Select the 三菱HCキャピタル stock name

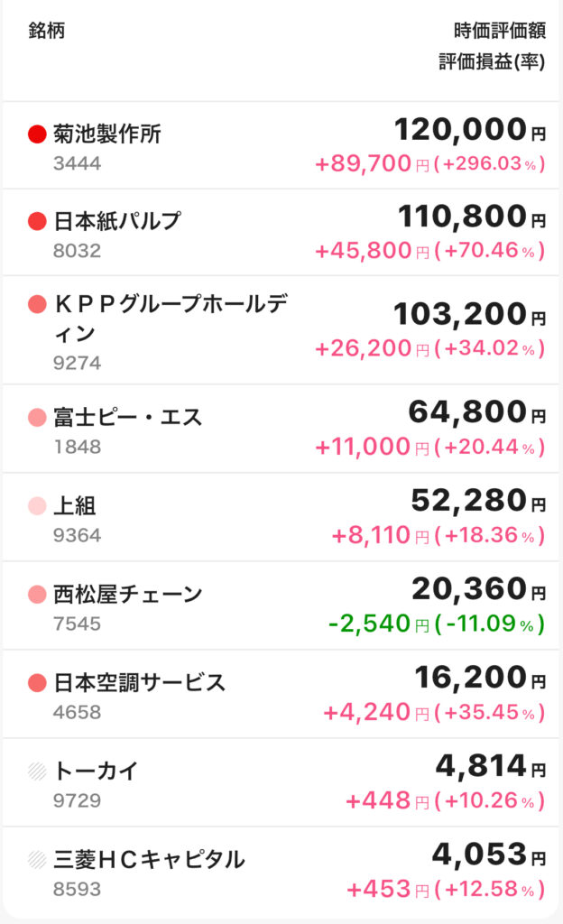tap(149, 859)
